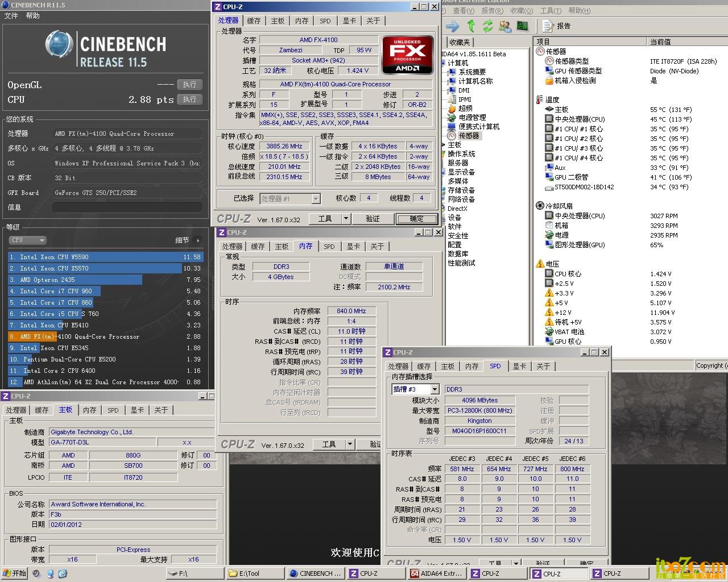Select 显示设备 in the AIDA64 tree
Viewport: 728px width, 582px height.
click(461, 172)
